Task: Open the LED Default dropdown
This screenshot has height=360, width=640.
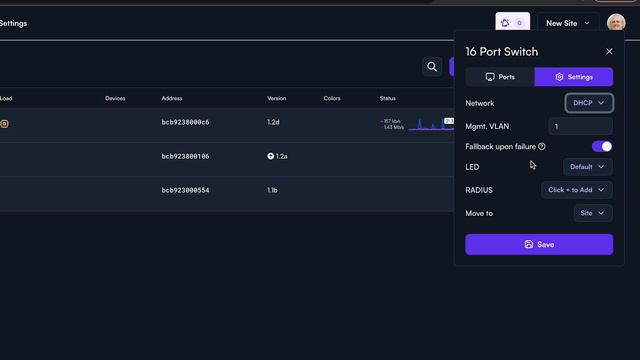Action: (x=587, y=167)
